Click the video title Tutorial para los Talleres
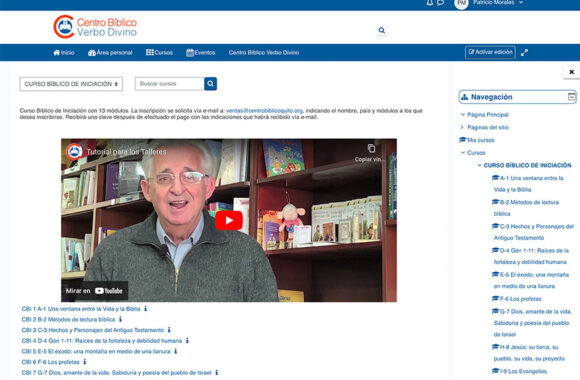This screenshot has width=580, height=380. (127, 152)
